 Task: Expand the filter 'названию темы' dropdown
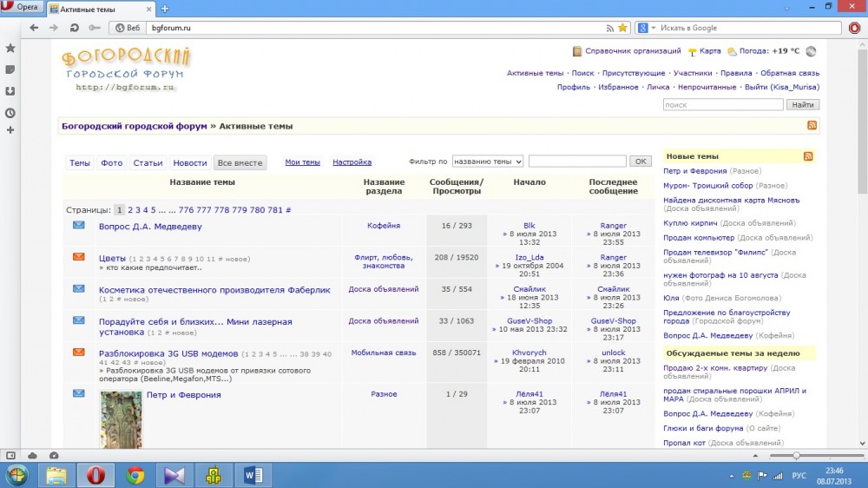[x=487, y=162]
